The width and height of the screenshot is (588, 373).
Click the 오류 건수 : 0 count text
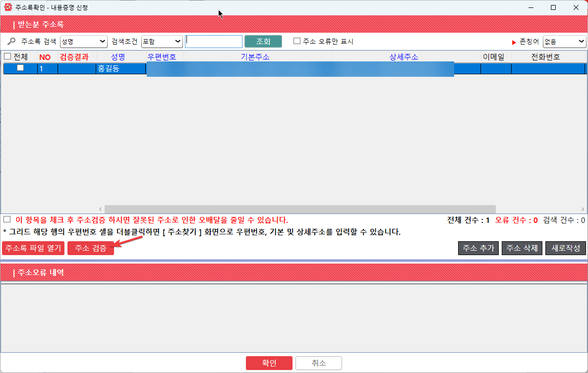517,220
